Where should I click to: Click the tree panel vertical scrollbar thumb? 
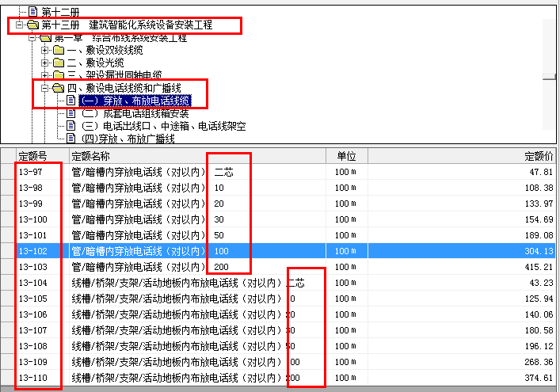coord(549,77)
